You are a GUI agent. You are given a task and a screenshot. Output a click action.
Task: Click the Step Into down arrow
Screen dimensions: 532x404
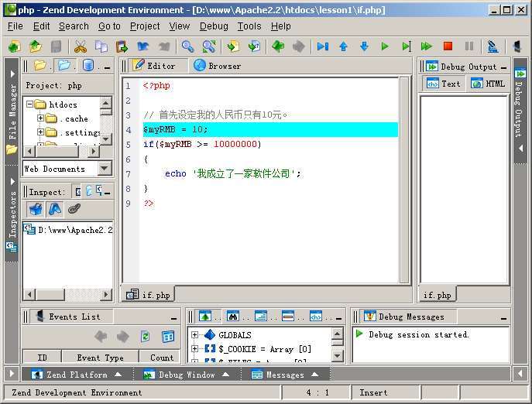tap(364, 46)
